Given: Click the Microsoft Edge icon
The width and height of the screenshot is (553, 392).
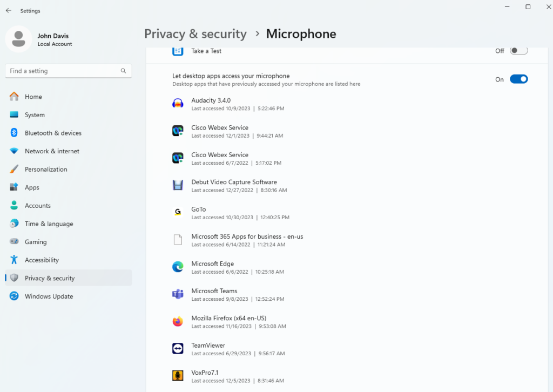Looking at the screenshot, I should [x=178, y=267].
